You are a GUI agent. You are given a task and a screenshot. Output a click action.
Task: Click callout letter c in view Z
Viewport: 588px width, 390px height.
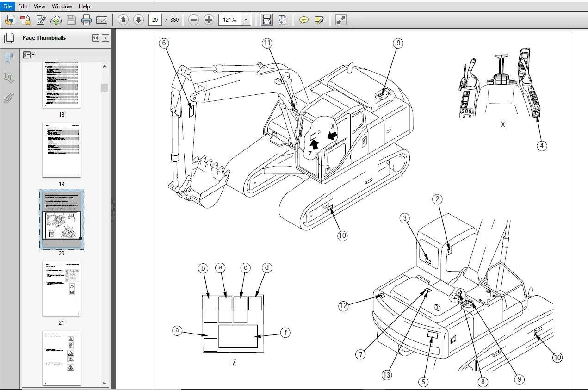[246, 267]
